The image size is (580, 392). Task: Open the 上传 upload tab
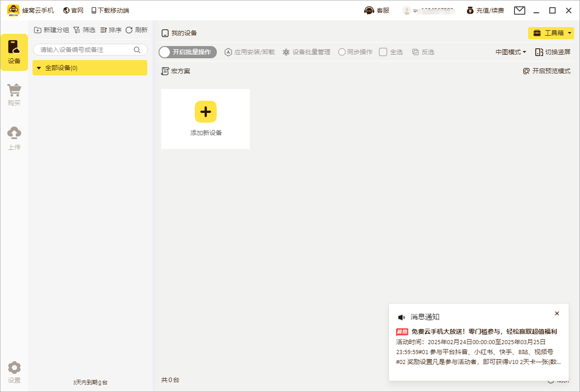click(x=14, y=139)
